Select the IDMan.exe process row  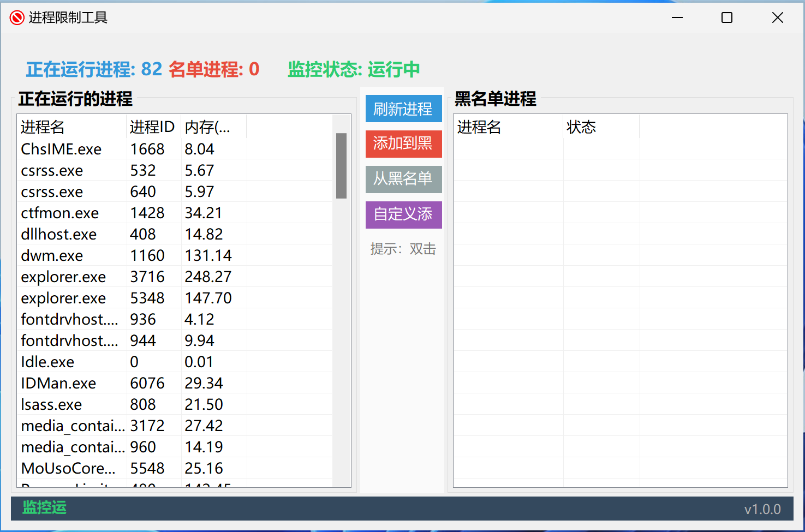pos(175,383)
